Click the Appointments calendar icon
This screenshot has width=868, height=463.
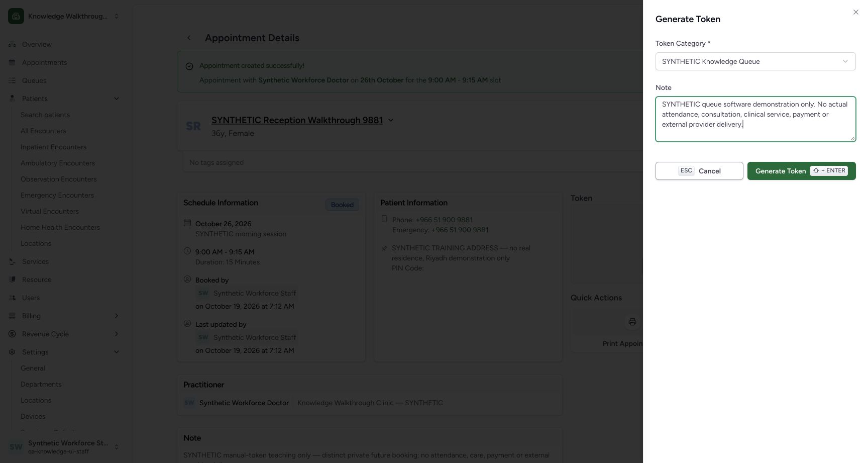tap(12, 62)
